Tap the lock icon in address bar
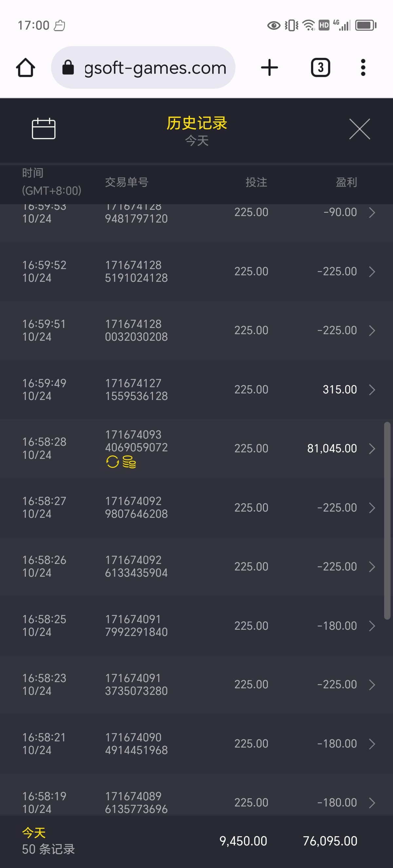Viewport: 393px width, 868px height. coord(68,67)
